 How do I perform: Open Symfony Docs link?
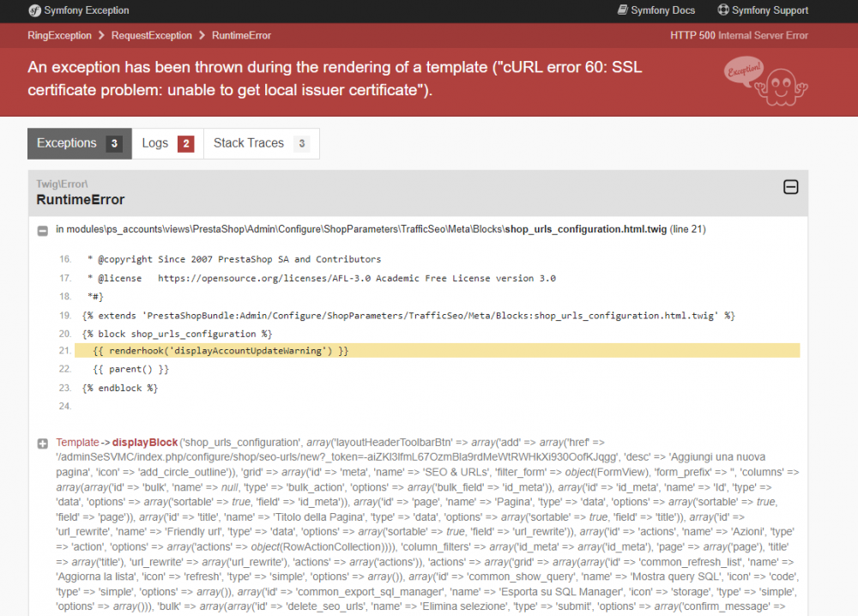pos(656,10)
